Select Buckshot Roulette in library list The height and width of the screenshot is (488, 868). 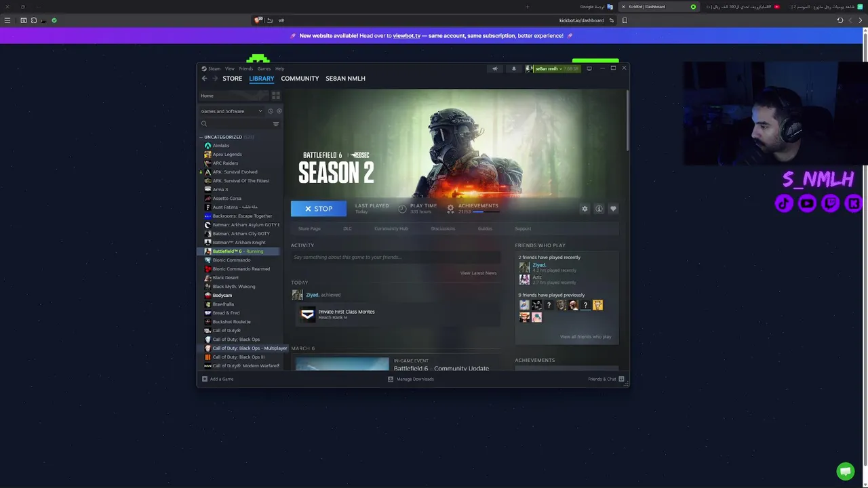[x=231, y=322]
